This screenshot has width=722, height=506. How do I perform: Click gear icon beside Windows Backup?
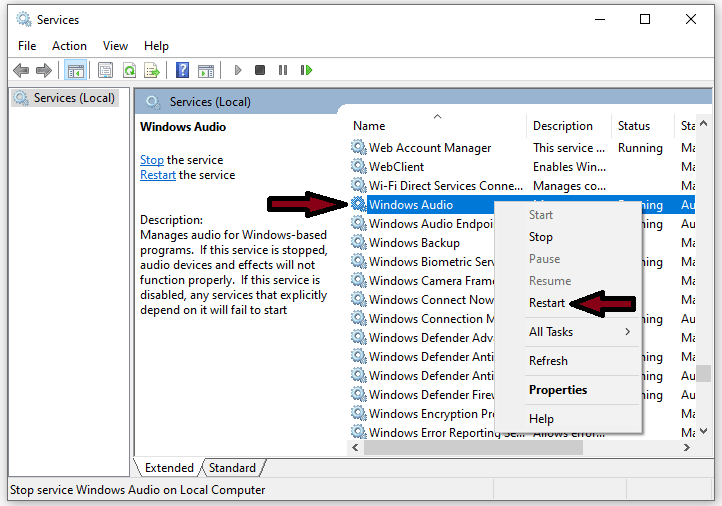pos(359,242)
